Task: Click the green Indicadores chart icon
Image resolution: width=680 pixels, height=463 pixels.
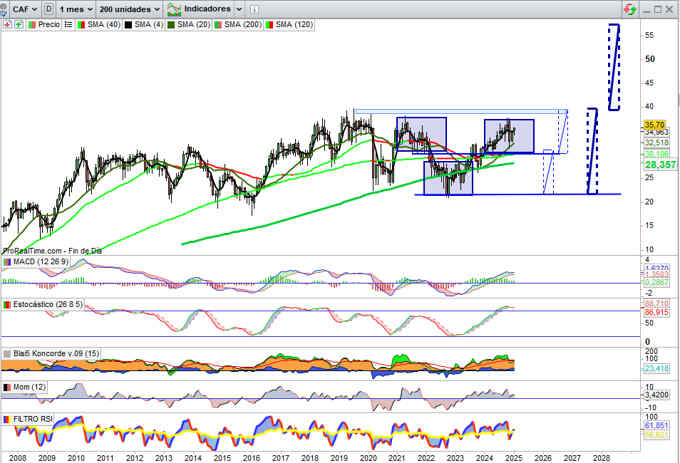Action: click(175, 8)
